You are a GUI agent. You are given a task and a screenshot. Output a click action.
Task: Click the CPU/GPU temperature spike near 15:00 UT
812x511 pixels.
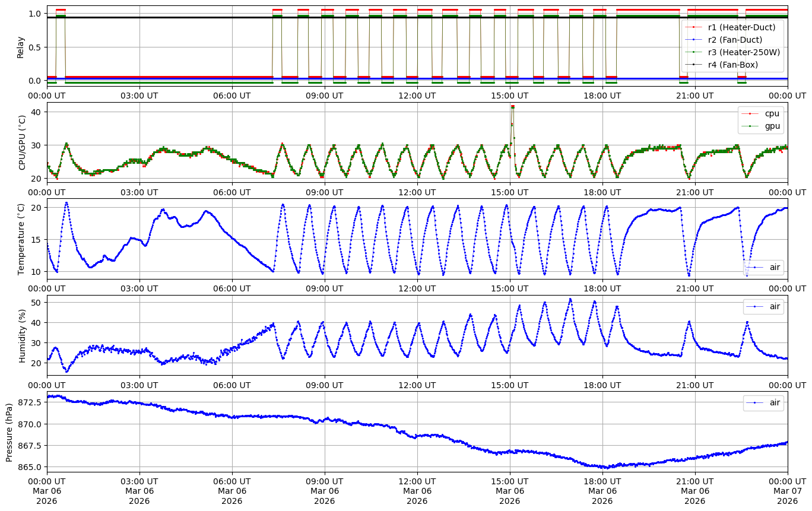[x=512, y=107]
